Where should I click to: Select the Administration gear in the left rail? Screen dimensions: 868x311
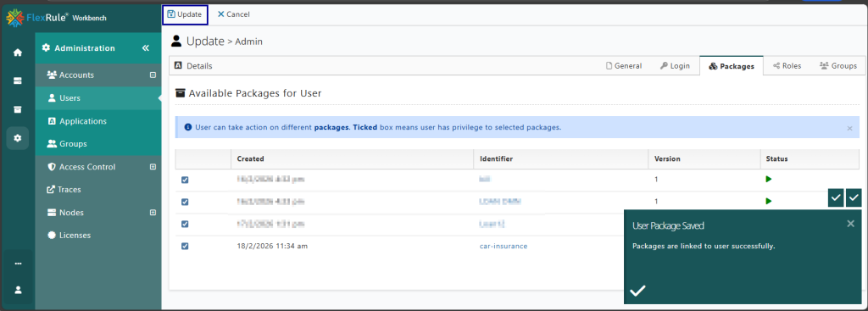[x=18, y=138]
